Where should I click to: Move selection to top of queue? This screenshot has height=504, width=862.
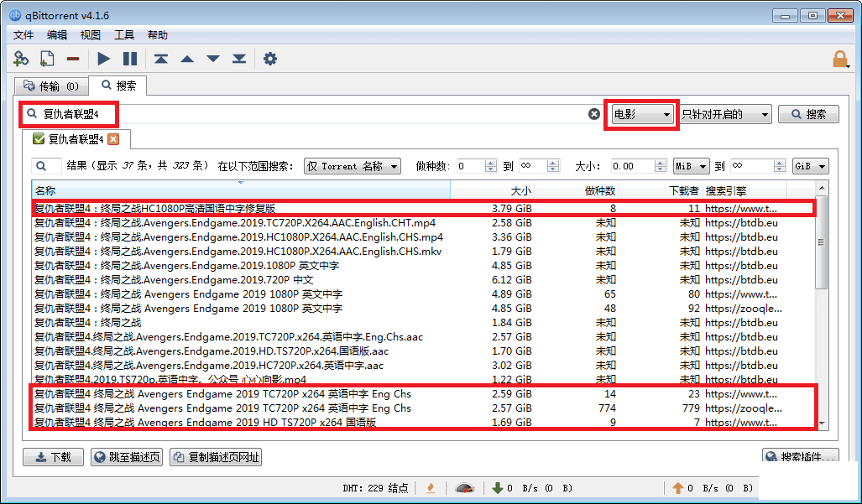click(x=160, y=59)
